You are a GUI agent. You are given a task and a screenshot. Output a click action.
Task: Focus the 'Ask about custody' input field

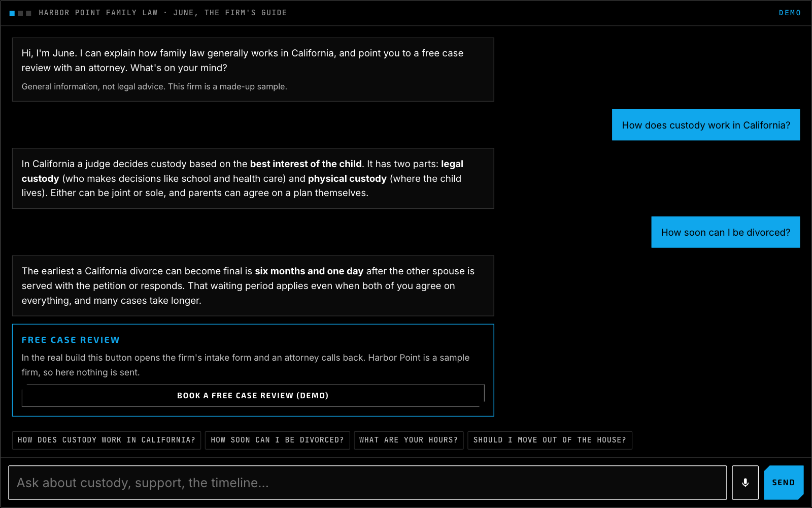367,483
